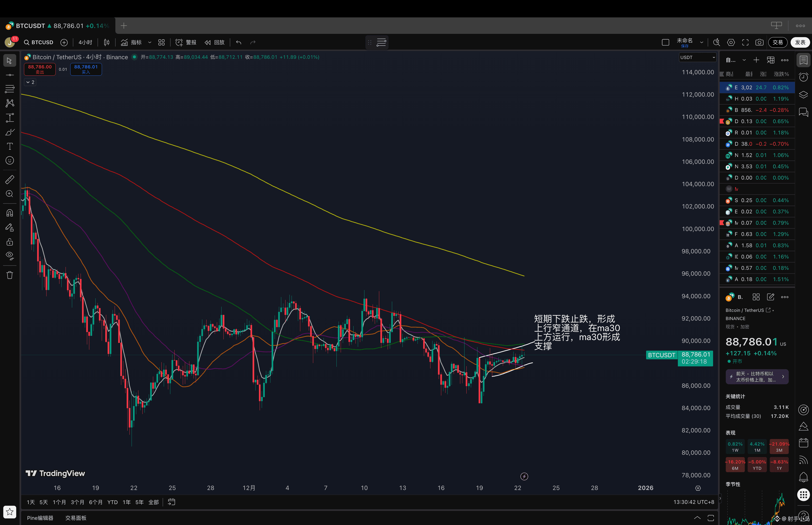
Task: Select the text annotation tool
Action: (10, 146)
